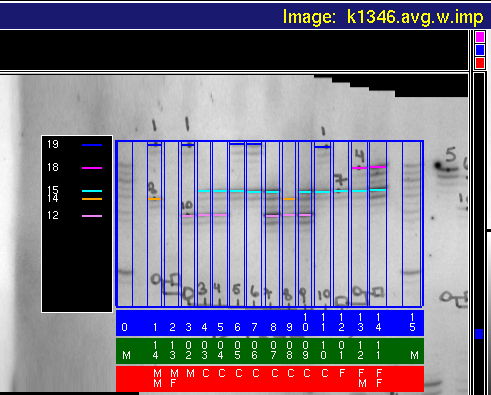Screen dimensions: 491x395
Task: Click the red square in right panel
Action: point(480,63)
